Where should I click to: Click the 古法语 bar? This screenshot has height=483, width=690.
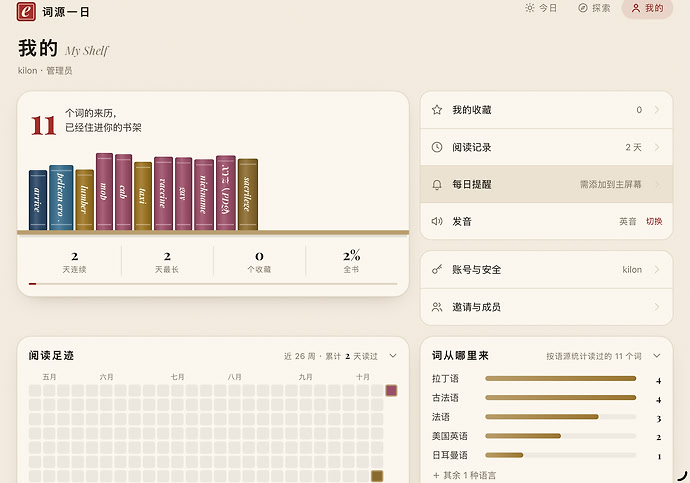pyautogui.click(x=561, y=398)
